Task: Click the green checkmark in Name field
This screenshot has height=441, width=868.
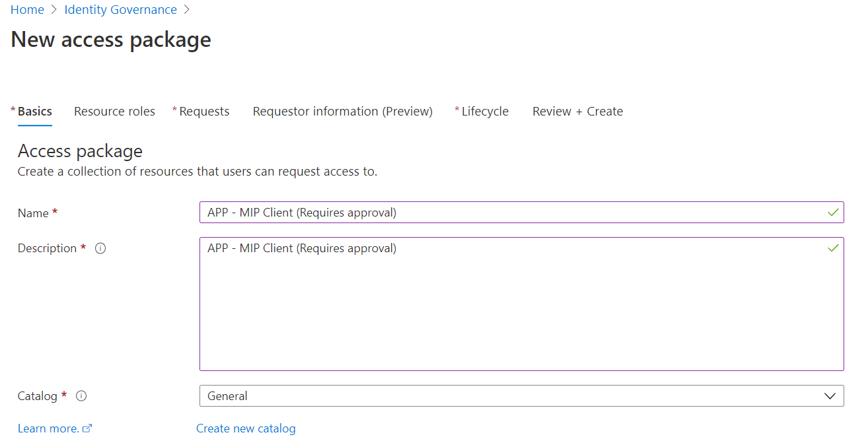Action: 833,213
